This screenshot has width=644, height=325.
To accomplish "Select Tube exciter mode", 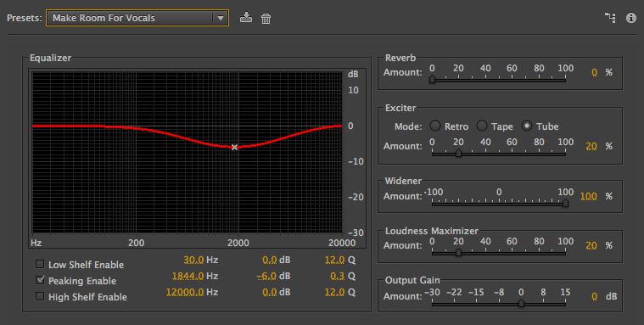I will click(x=527, y=126).
